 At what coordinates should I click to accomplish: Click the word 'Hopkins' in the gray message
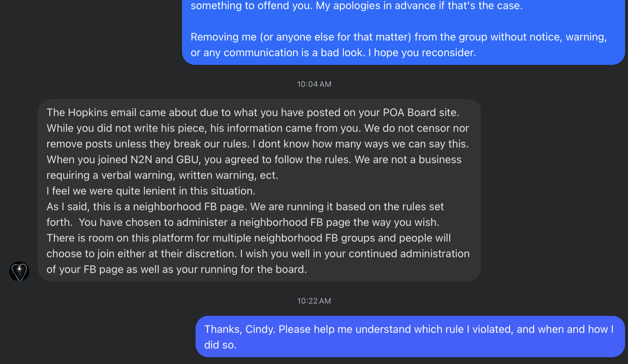(x=88, y=112)
